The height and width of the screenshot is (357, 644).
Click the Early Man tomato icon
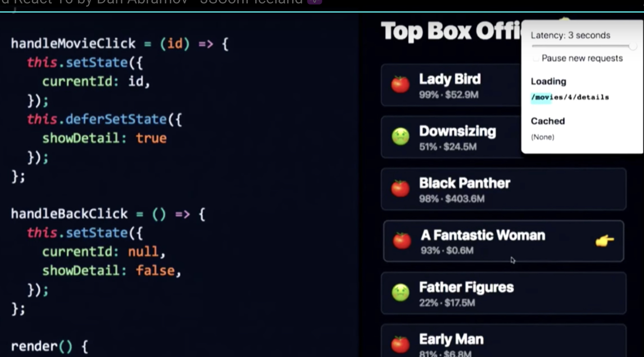point(400,344)
